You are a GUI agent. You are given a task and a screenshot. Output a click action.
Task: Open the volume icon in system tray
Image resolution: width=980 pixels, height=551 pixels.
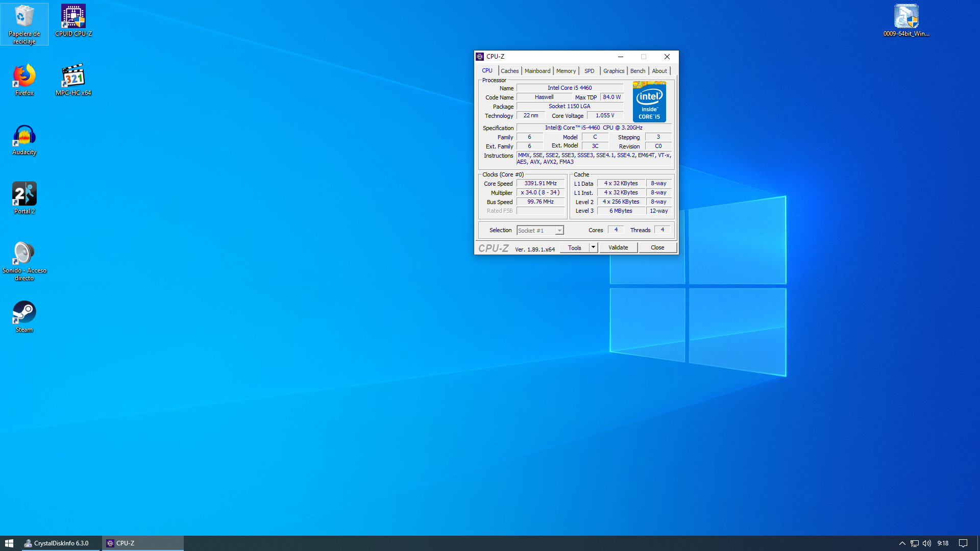[x=927, y=543]
